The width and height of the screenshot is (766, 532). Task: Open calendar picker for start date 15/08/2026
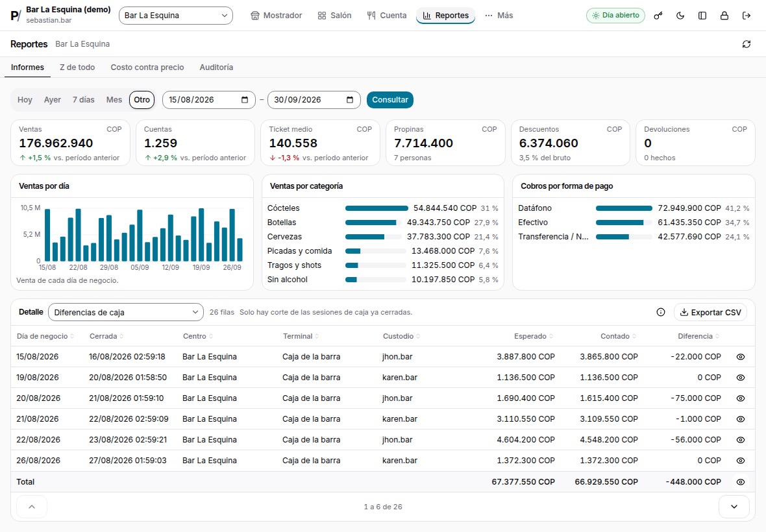245,100
